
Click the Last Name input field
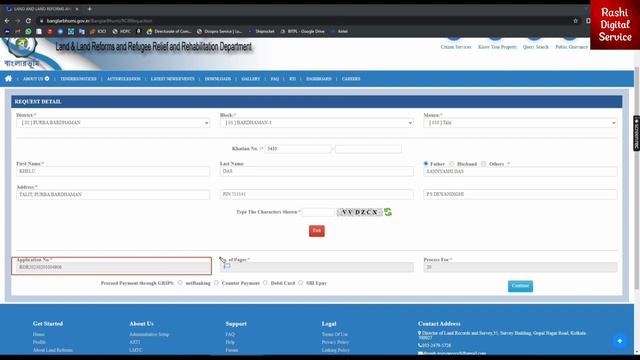(317, 171)
